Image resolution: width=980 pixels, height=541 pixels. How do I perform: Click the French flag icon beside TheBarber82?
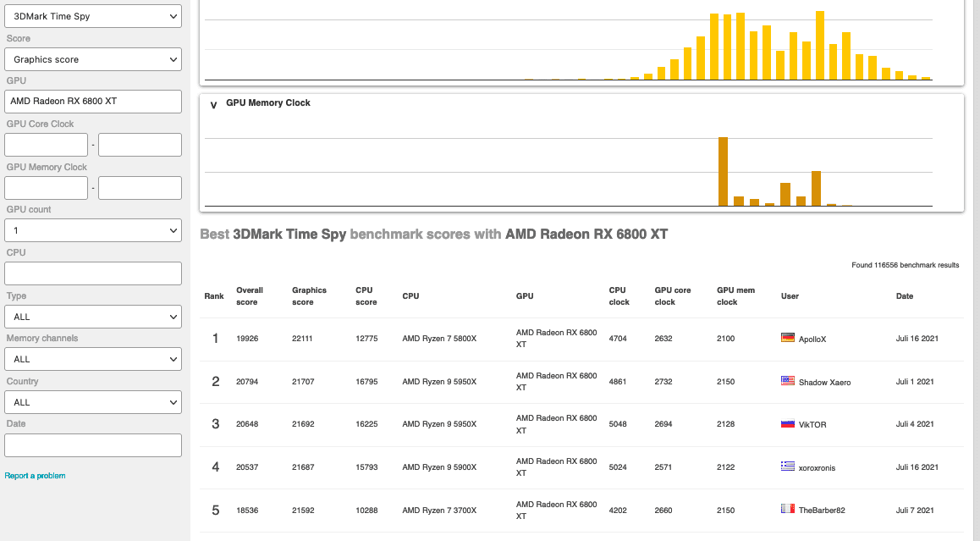[788, 509]
